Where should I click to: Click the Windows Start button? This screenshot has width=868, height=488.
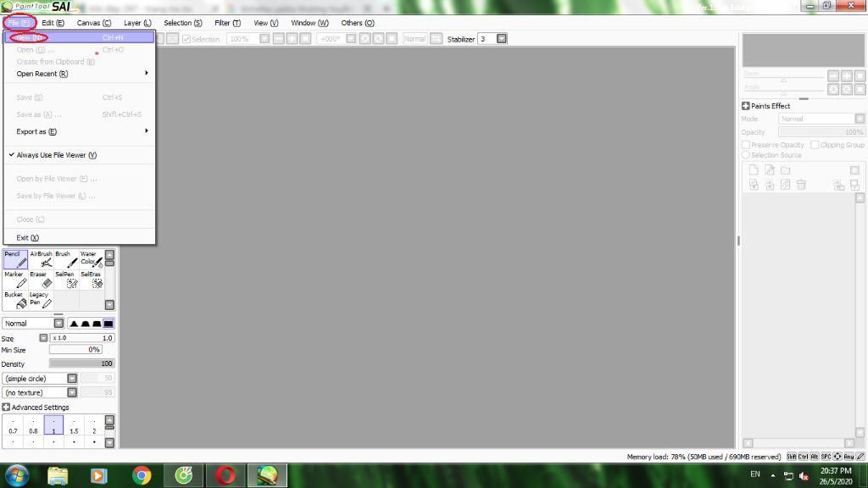pyautogui.click(x=17, y=475)
